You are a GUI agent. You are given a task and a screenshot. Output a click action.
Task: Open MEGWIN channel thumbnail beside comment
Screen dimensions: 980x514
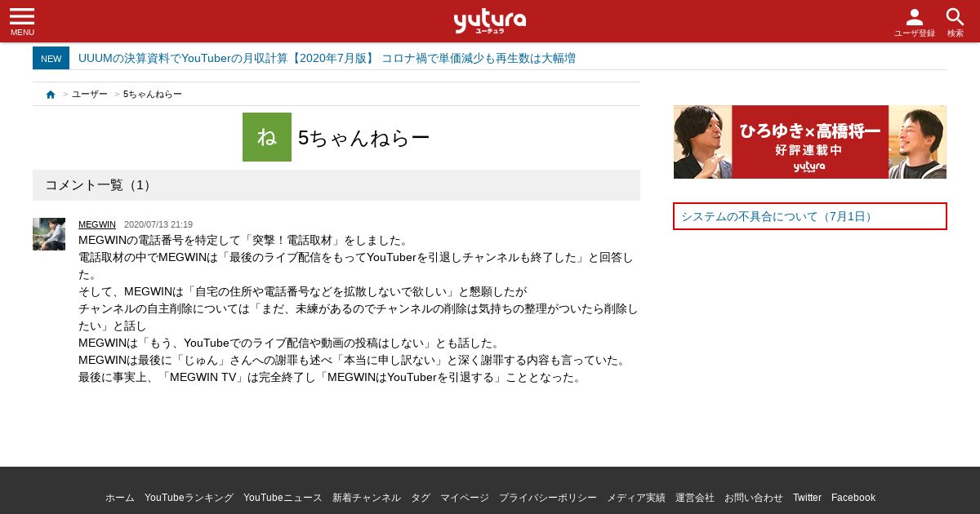pyautogui.click(x=49, y=234)
